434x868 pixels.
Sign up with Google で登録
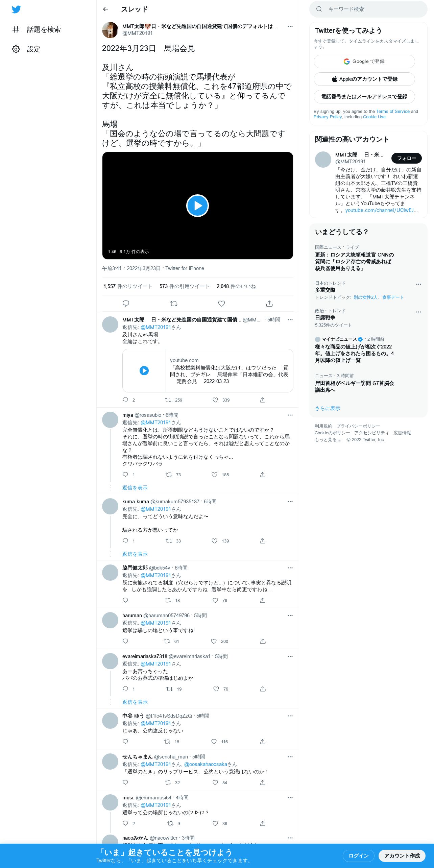coord(364,62)
